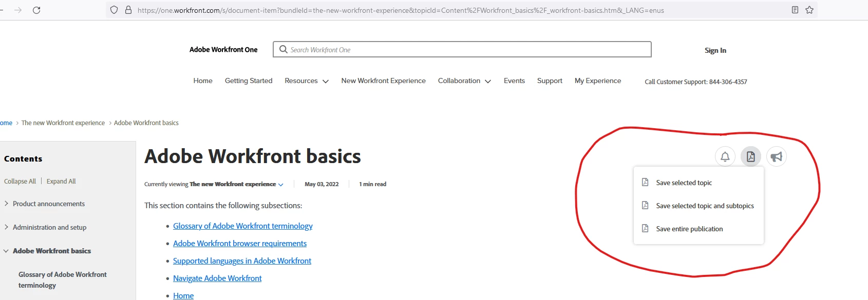Click the browser forward arrow

click(18, 10)
